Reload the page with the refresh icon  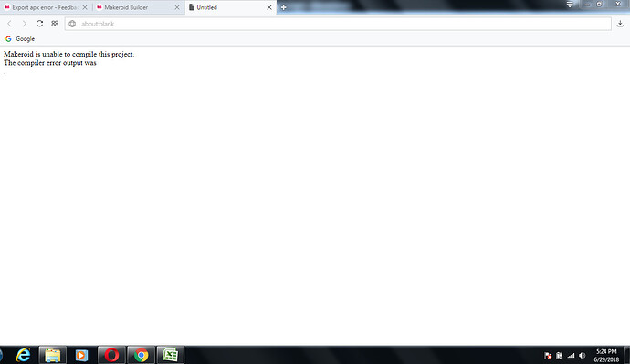coord(39,24)
